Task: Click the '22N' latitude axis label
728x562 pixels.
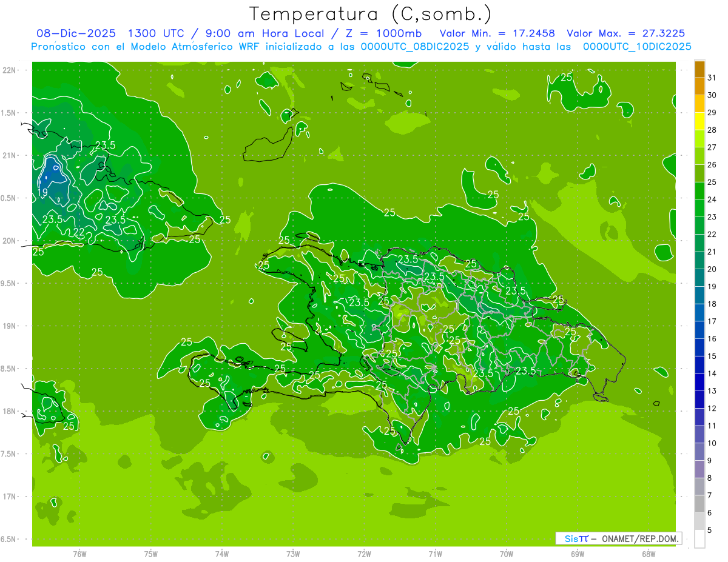Action: [x=9, y=70]
